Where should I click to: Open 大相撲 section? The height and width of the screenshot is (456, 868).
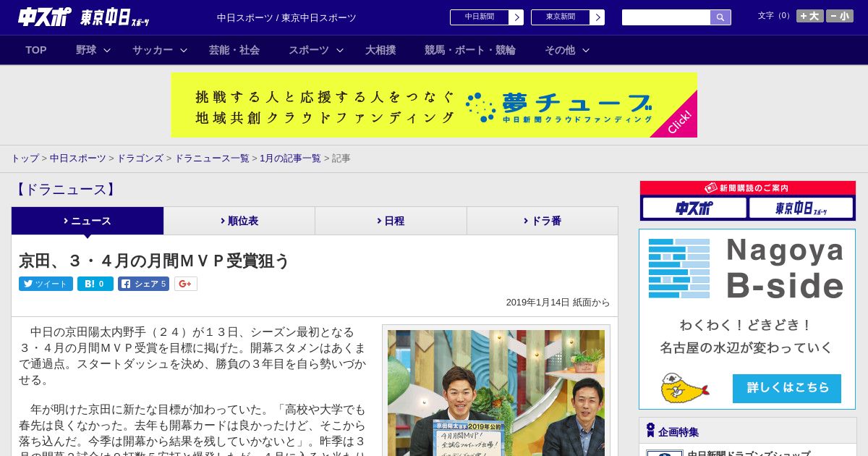pyautogui.click(x=380, y=50)
